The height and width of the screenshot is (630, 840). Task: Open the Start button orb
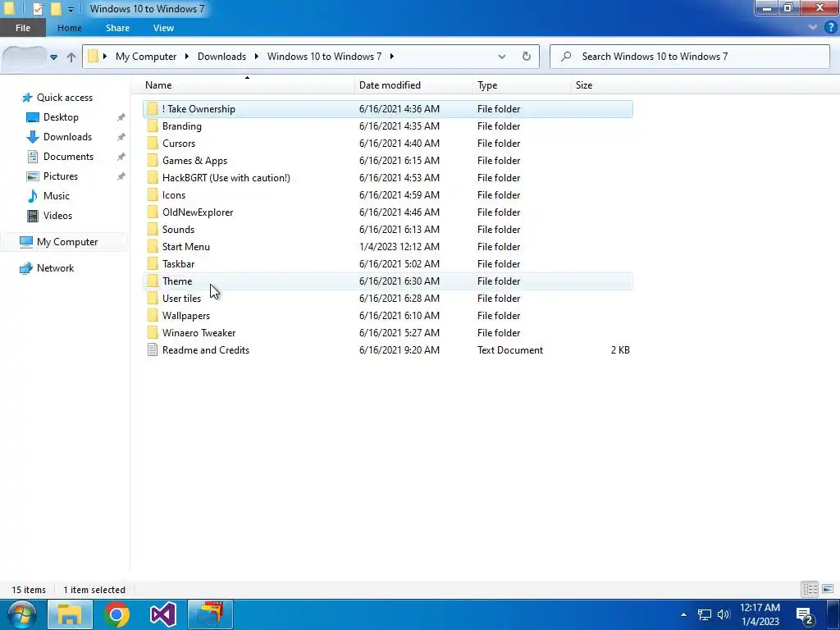tap(21, 614)
